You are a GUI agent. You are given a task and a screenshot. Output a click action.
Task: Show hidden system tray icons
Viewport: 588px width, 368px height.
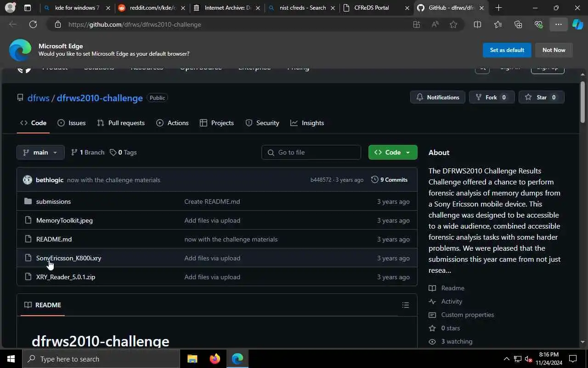506,359
